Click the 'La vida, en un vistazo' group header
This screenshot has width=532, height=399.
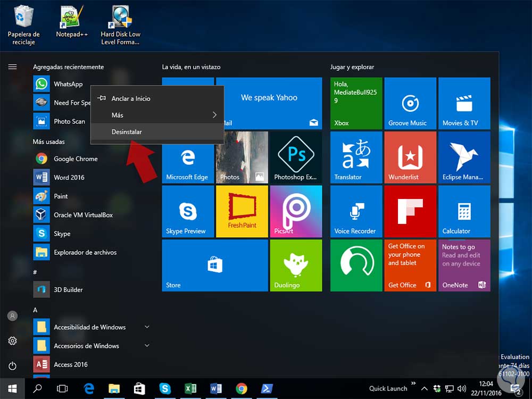coord(191,67)
